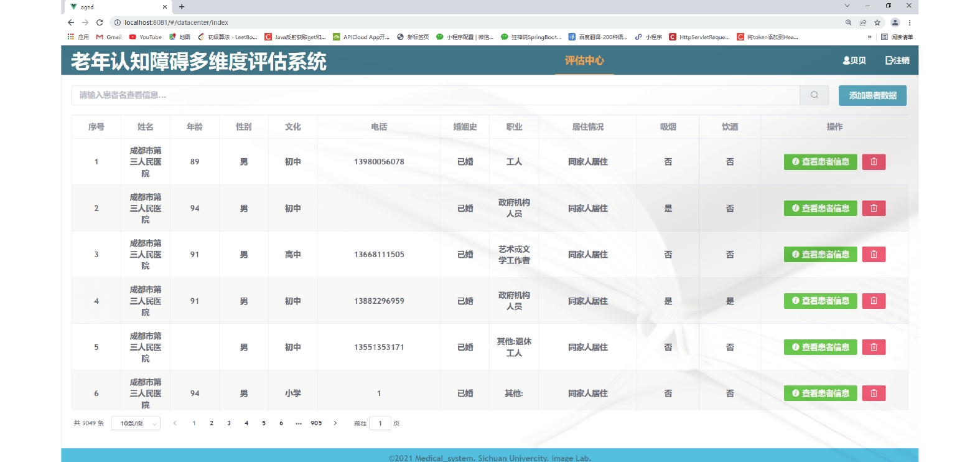Viewport: 980px width, 462px height.
Task: Click the pagination ellipsis to skip pages
Action: (299, 423)
